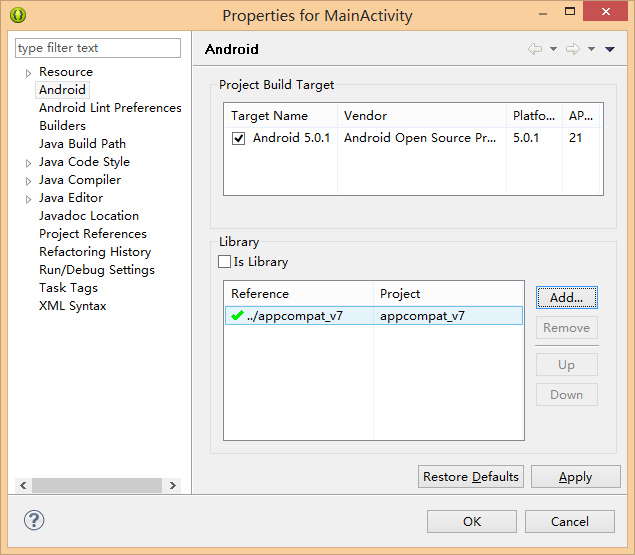The image size is (635, 555).
Task: Click the Platfo... column header
Action: coord(535,116)
